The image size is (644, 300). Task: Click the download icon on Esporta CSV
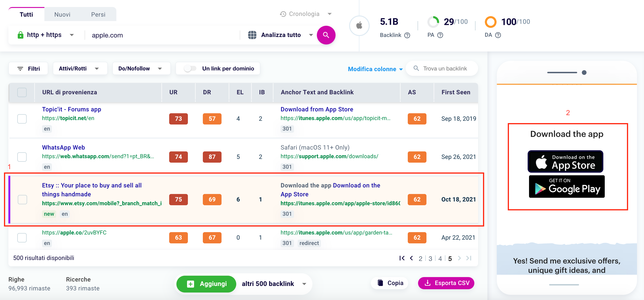(428, 283)
